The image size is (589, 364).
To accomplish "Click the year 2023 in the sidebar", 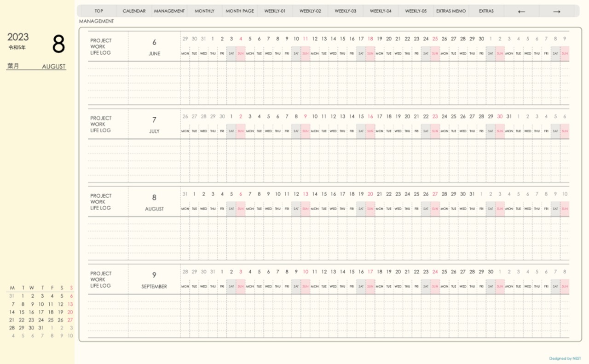I will 18,37.
